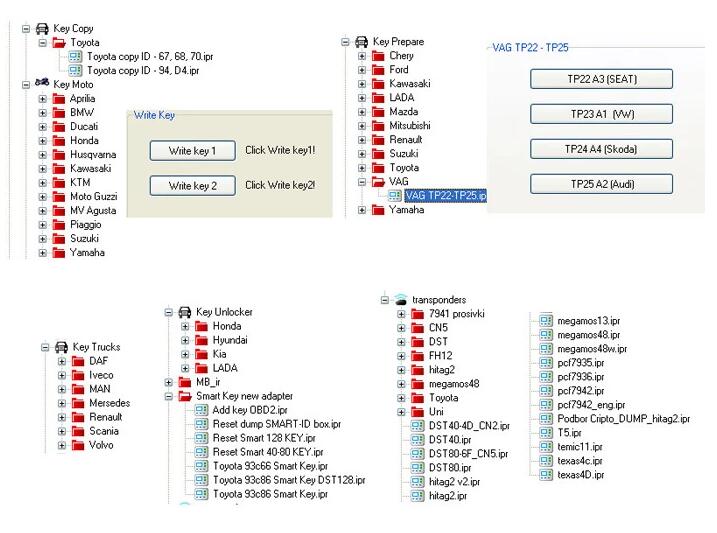
Task: Click the motorcycle icon beside Key Moto
Action: coord(42,83)
